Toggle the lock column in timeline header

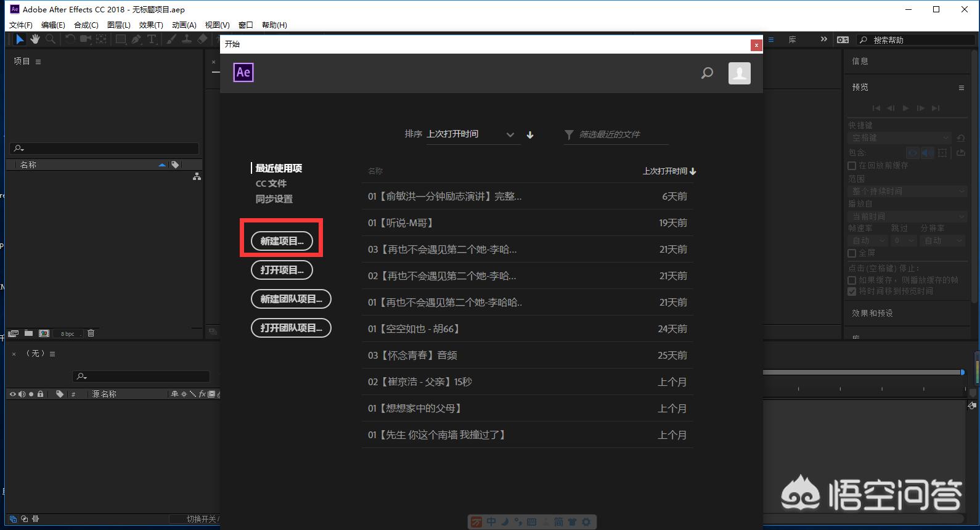tap(41, 394)
